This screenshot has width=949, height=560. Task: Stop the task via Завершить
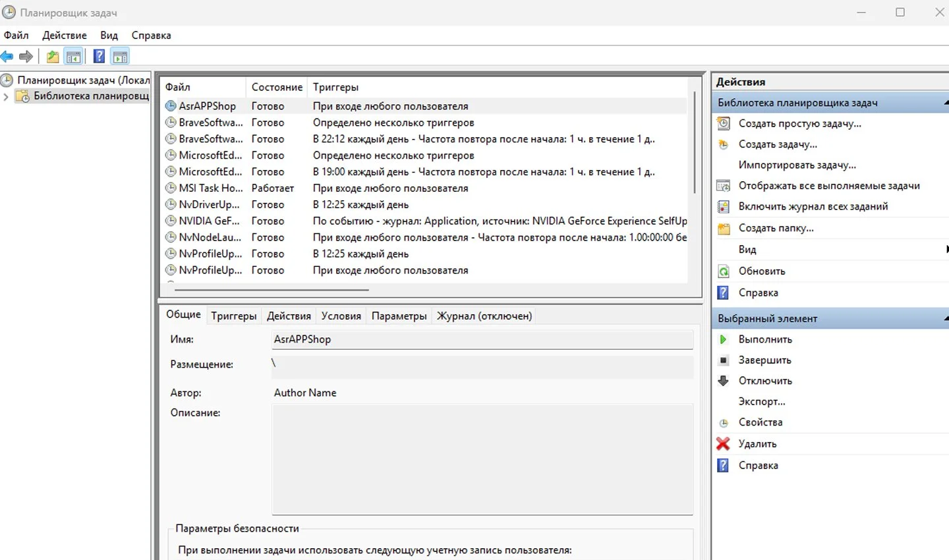click(x=764, y=360)
